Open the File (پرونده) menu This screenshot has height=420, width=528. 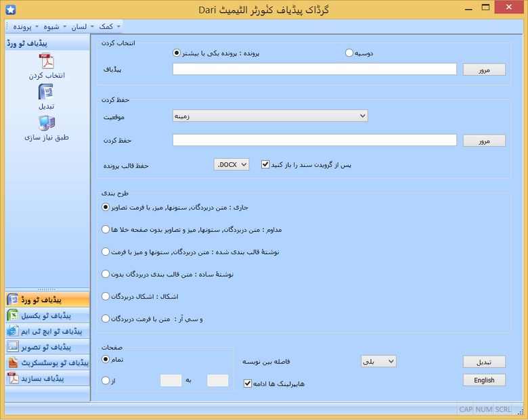[x=25, y=26]
